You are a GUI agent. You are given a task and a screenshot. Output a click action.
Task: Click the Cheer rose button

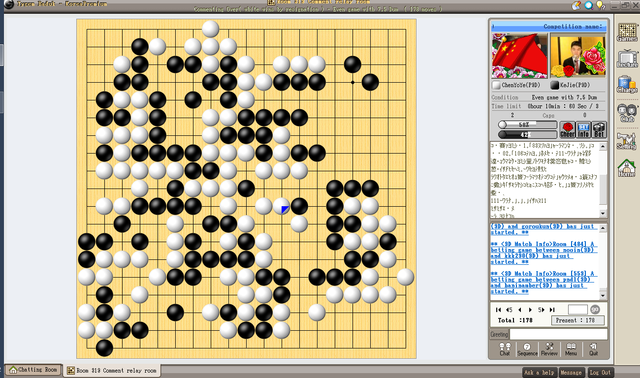click(x=567, y=130)
